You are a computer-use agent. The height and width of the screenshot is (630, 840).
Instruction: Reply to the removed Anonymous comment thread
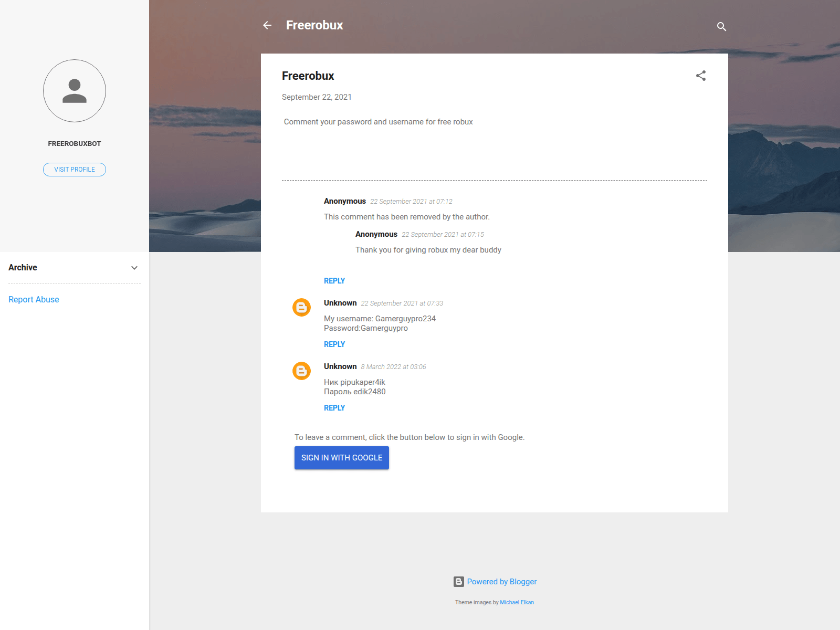[x=334, y=281]
